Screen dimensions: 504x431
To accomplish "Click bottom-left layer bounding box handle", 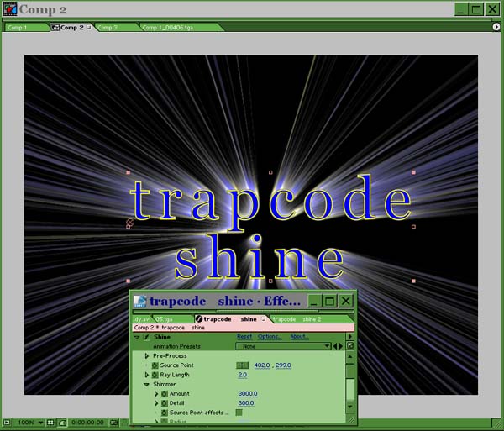I will [129, 281].
